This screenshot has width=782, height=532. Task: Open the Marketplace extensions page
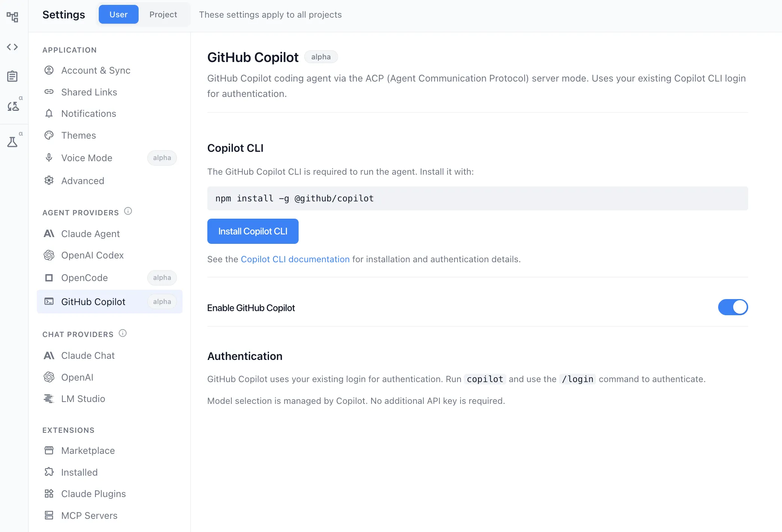click(x=110, y=450)
